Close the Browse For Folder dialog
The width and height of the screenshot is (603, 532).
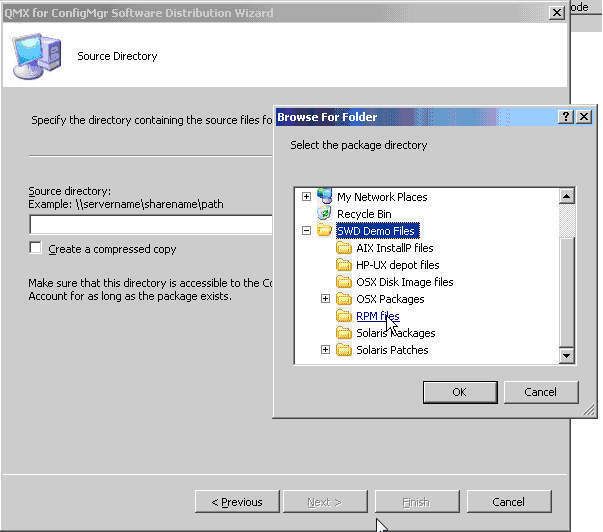(584, 116)
